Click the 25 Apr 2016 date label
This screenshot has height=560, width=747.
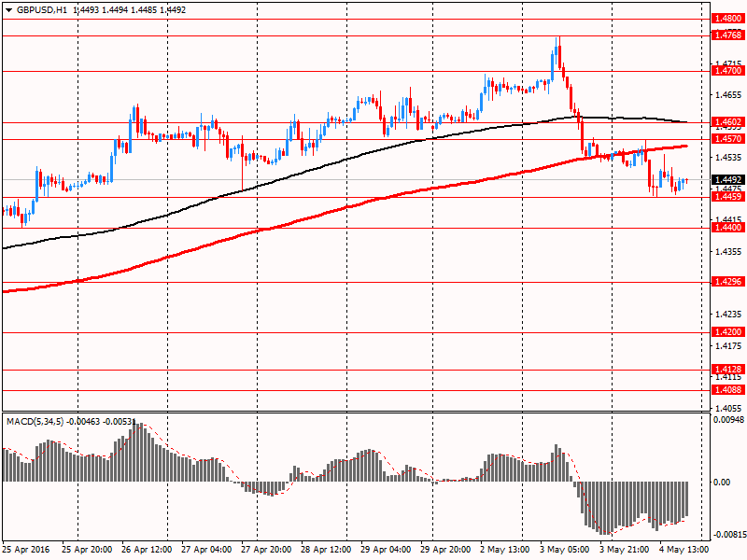point(26,550)
